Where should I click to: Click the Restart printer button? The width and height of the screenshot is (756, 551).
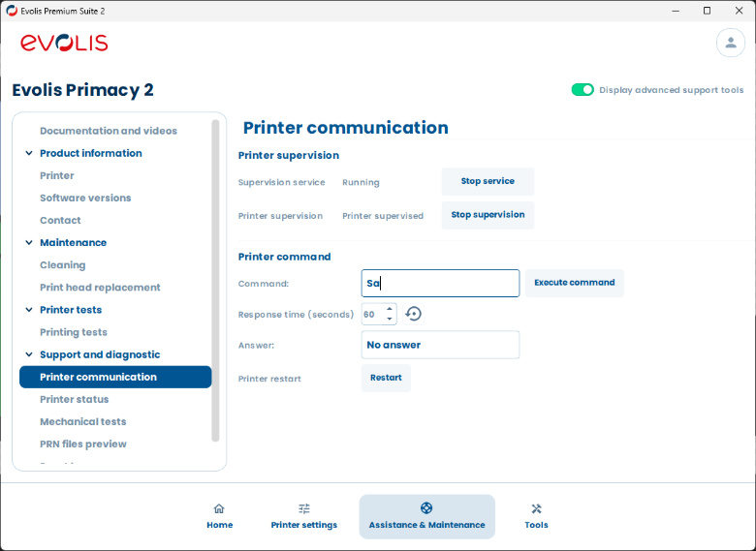point(386,378)
